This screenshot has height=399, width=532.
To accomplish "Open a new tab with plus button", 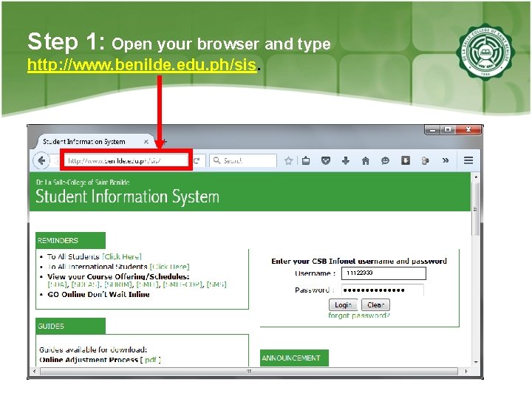I will [x=163, y=141].
